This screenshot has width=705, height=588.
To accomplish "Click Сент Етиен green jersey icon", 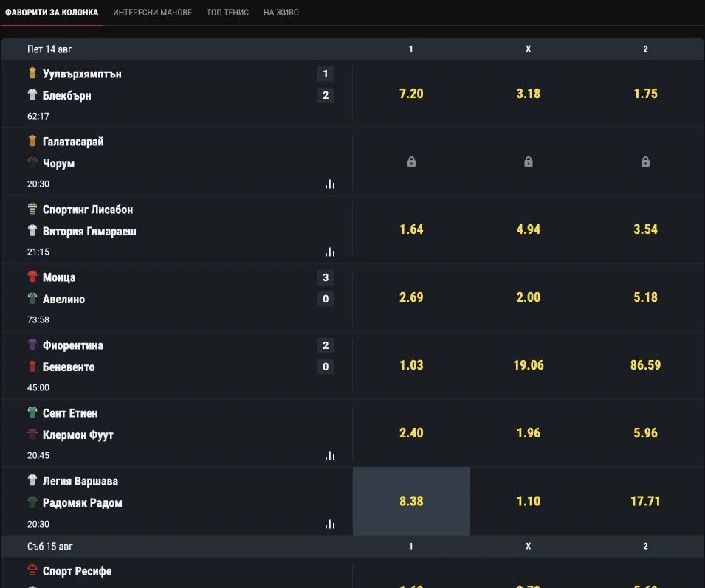I will (32, 412).
